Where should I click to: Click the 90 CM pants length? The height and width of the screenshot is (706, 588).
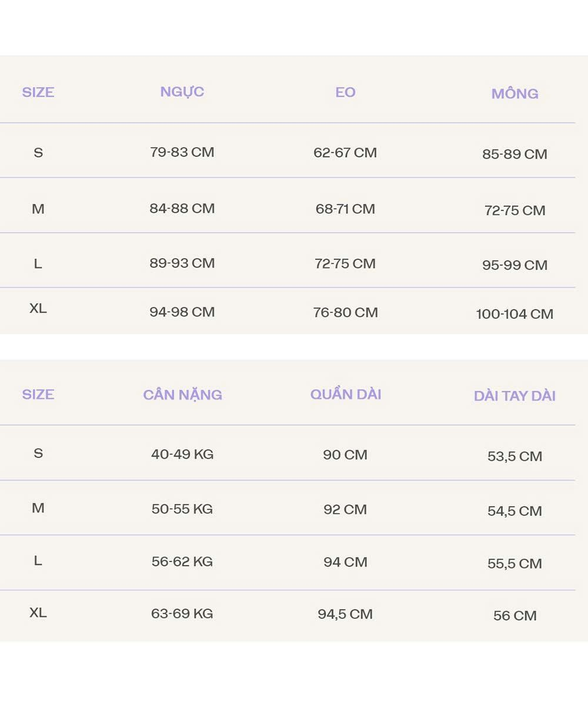[345, 455]
